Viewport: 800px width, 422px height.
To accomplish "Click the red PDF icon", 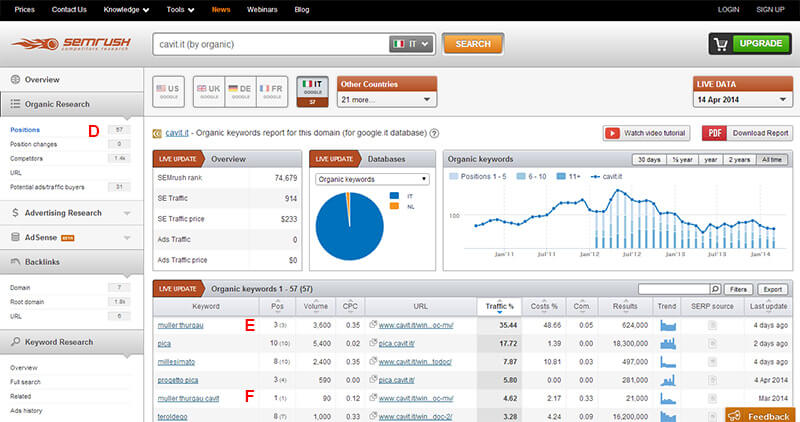I will tap(714, 133).
